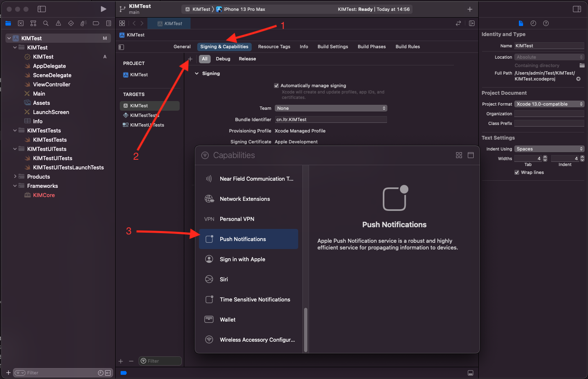
Task: Toggle the Wrap lines checkbox
Action: (517, 172)
